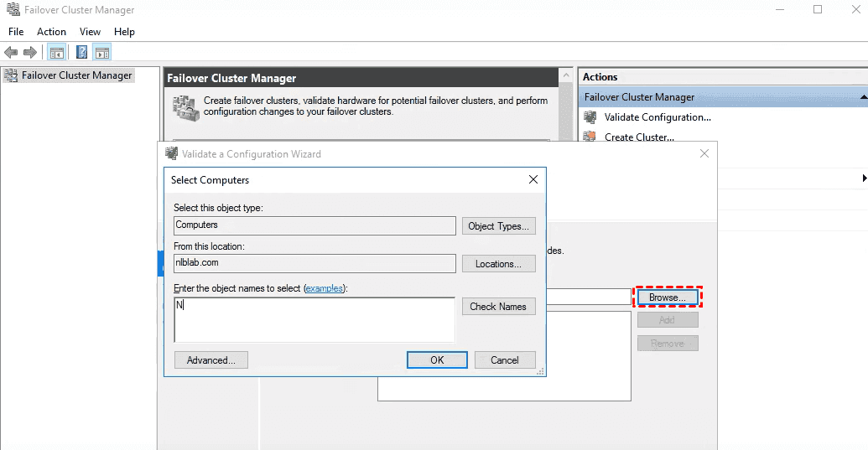Click the Object Types button
Viewport: 868px width, 450px height.
coord(498,225)
